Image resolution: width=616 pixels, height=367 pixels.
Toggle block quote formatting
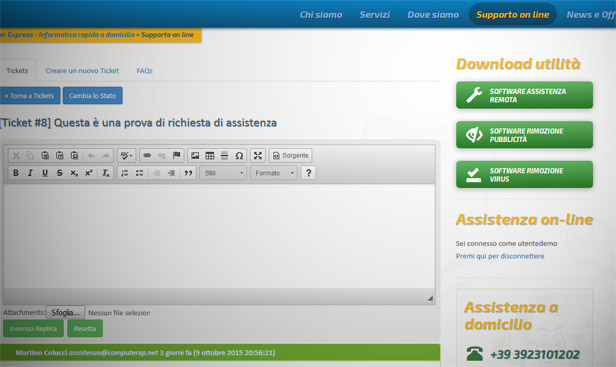click(x=188, y=173)
